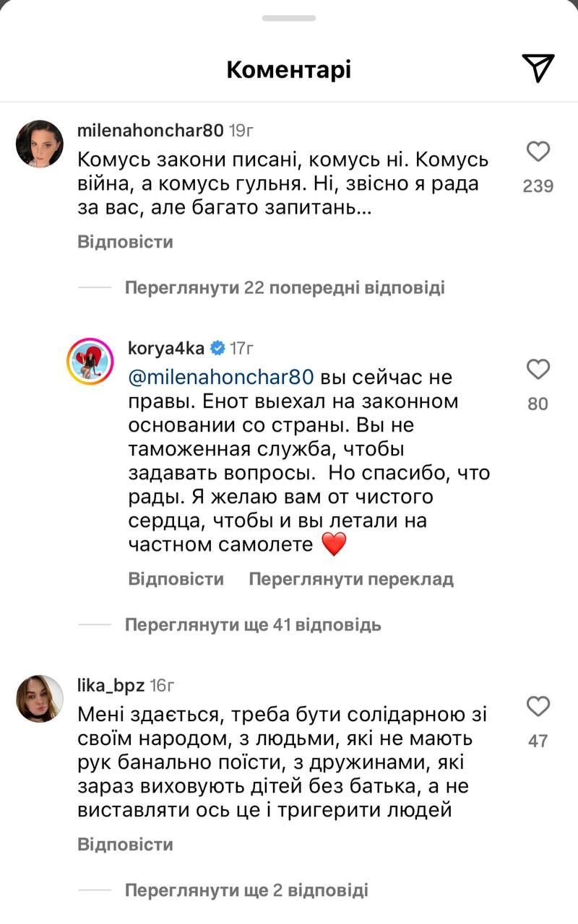Reply to korya4ka's comment
The image size is (578, 924).
pyautogui.click(x=176, y=579)
